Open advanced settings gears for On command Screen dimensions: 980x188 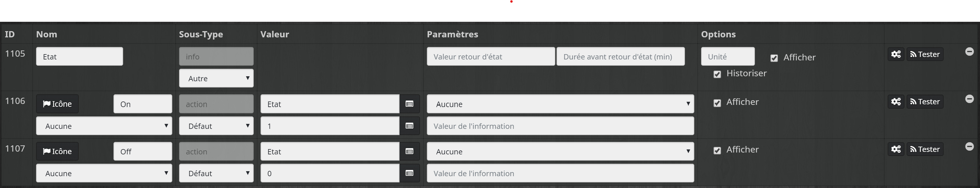coord(896,101)
